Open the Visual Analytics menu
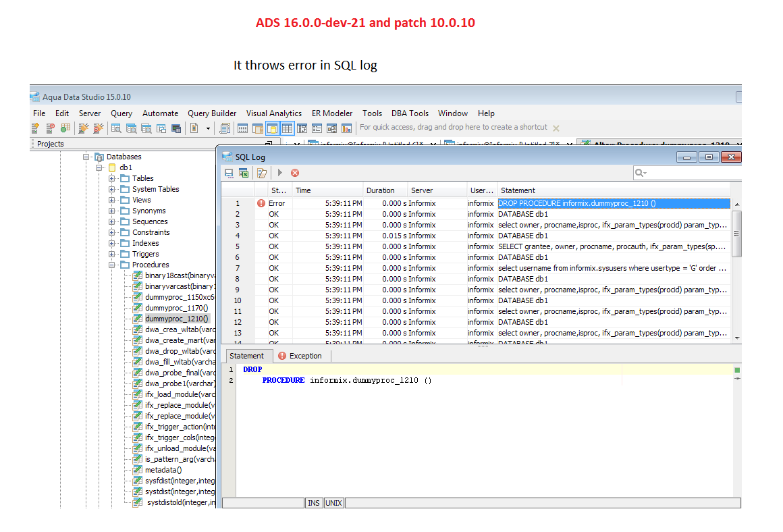The image size is (783, 532). tap(273, 113)
